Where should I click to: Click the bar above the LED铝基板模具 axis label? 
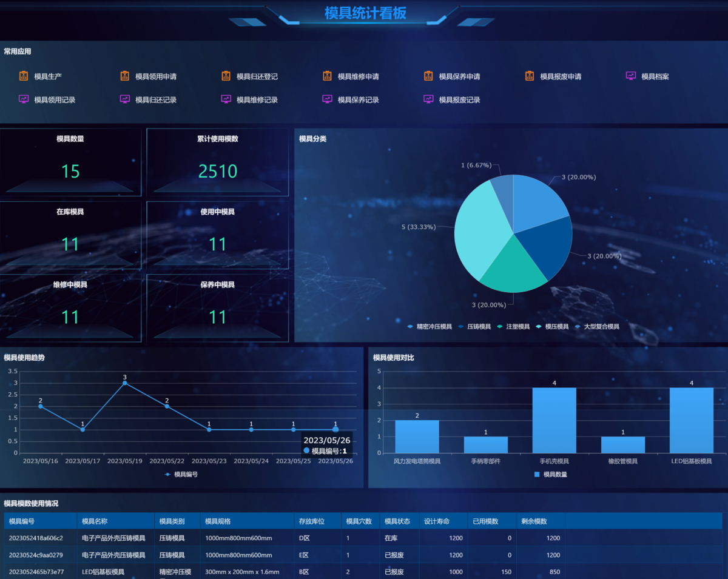[x=692, y=420]
